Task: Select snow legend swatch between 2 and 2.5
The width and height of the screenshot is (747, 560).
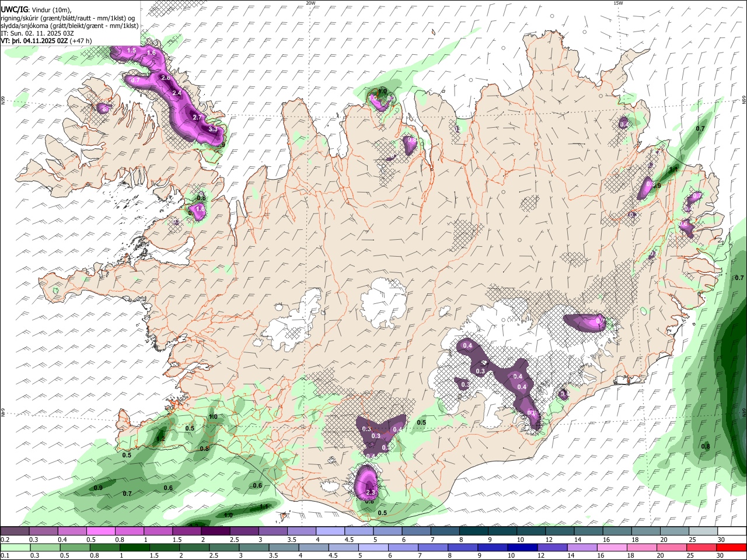Action: tap(216, 531)
